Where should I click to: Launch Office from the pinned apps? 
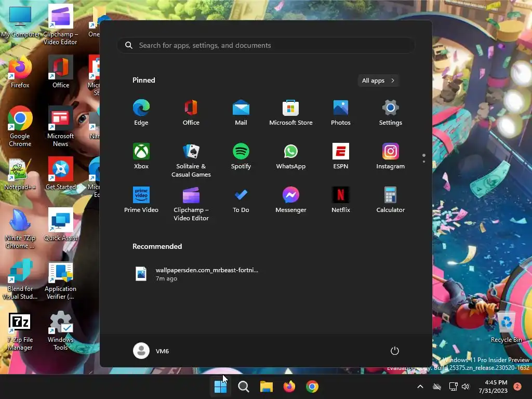point(191,113)
